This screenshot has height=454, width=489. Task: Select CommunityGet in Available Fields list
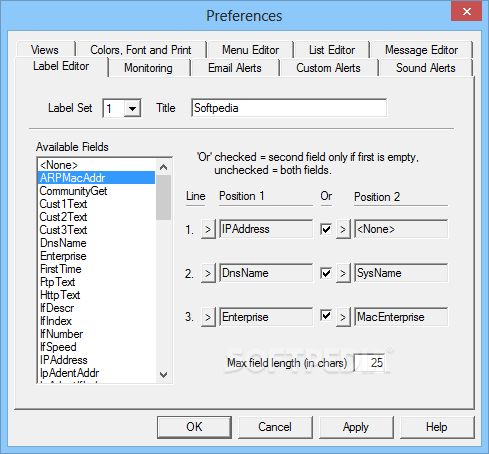pyautogui.click(x=97, y=191)
